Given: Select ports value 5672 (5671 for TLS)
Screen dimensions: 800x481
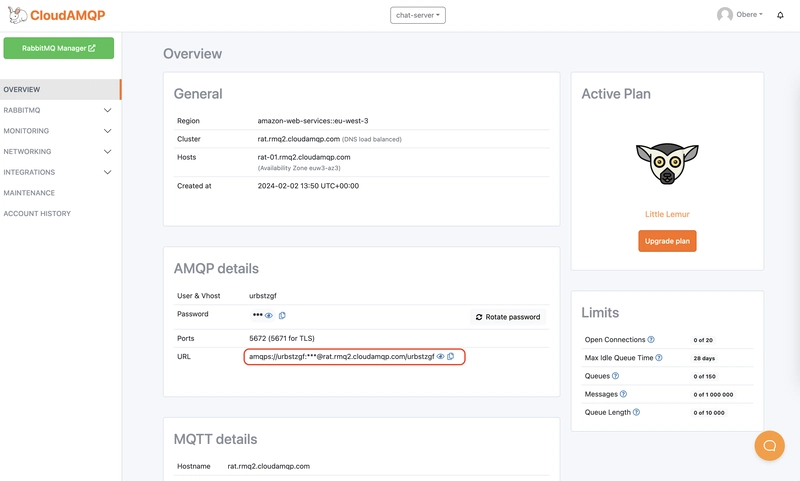Looking at the screenshot, I should [x=282, y=338].
